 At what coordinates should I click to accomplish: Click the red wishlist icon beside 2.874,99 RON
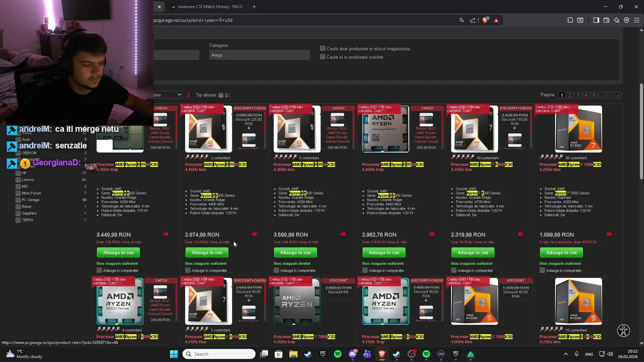click(x=254, y=234)
